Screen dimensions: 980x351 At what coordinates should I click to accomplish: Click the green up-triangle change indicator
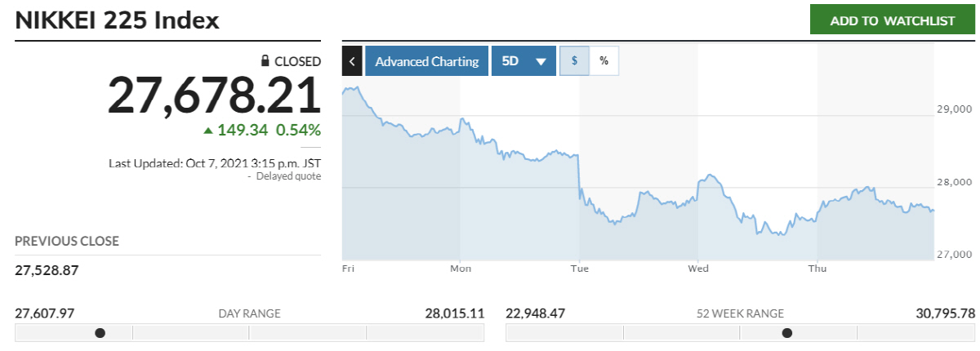pos(208,130)
